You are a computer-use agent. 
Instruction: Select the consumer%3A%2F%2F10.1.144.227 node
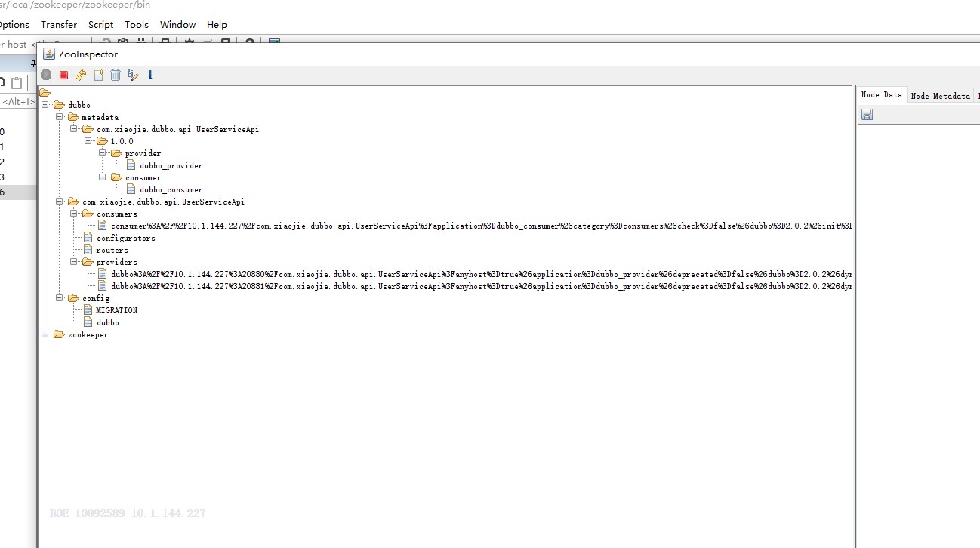(481, 226)
